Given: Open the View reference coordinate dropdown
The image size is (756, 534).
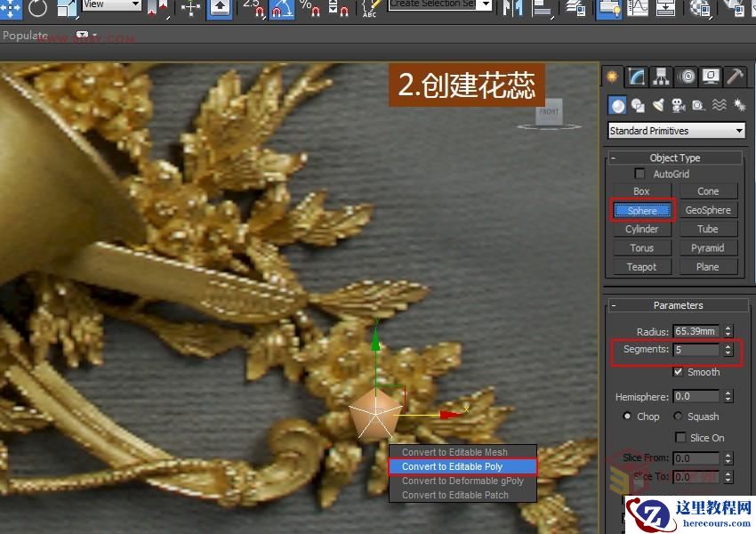Looking at the screenshot, I should click(x=111, y=4).
